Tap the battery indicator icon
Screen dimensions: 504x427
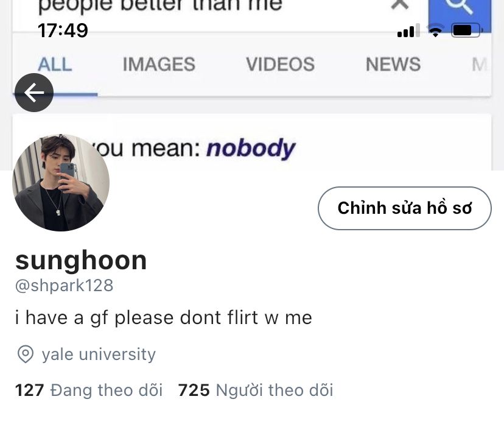coord(466,30)
